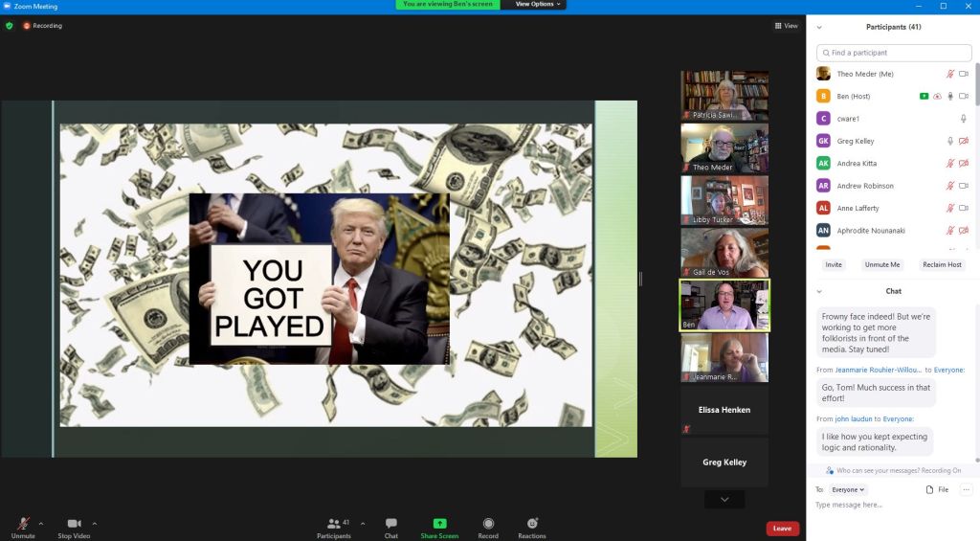Click the Invite button
This screenshot has width=980, height=541.
[x=834, y=264]
